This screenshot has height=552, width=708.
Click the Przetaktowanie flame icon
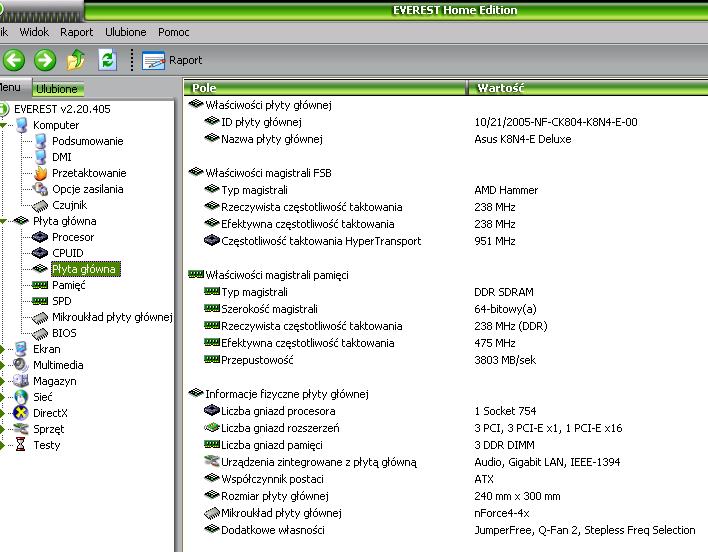click(40, 173)
